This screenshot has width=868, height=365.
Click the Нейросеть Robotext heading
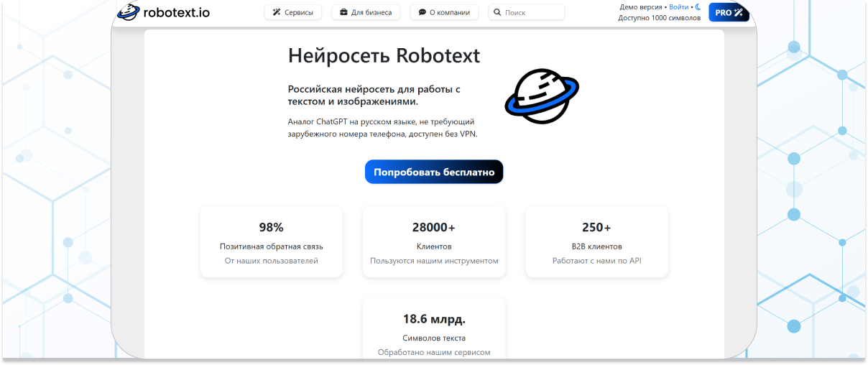[384, 56]
